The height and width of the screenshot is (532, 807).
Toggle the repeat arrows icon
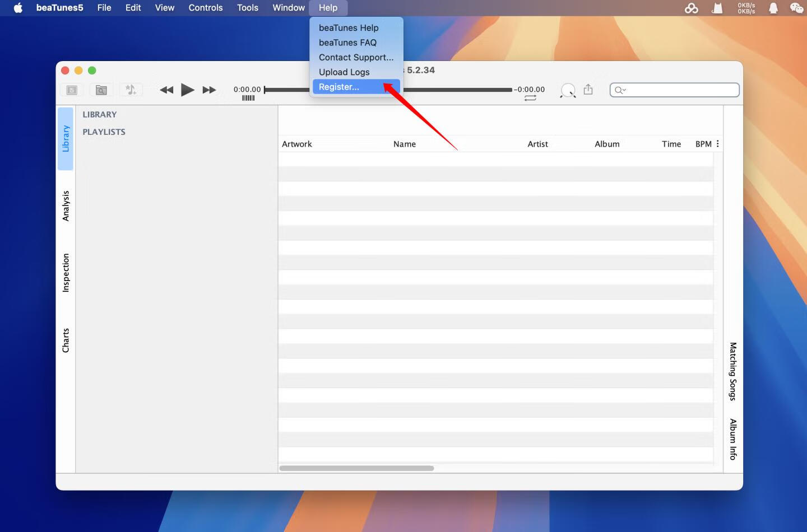click(x=530, y=98)
